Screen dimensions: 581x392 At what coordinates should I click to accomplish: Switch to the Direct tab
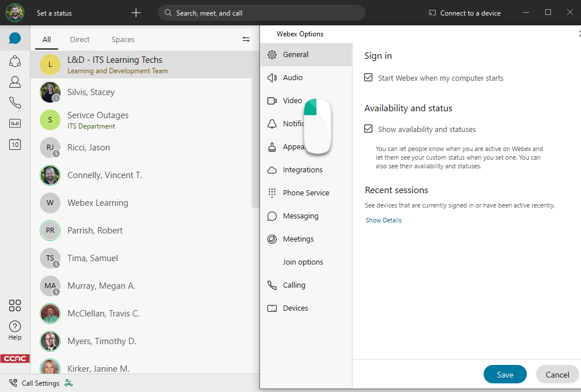point(80,39)
